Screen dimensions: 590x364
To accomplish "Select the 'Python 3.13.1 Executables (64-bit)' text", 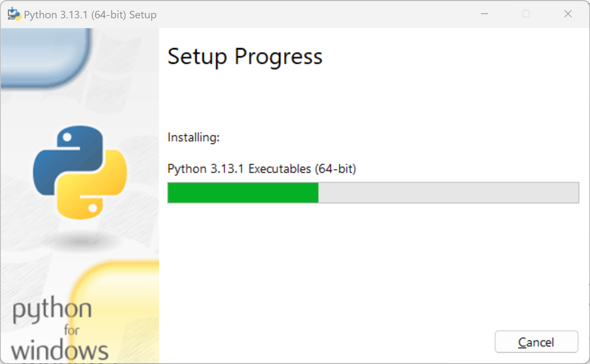I will [x=262, y=168].
